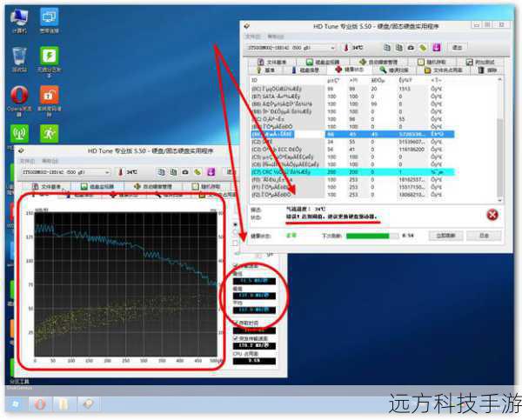This screenshot has height=420, width=522.
Task: Click the red X error icon beside the status text
Action: pos(492,215)
